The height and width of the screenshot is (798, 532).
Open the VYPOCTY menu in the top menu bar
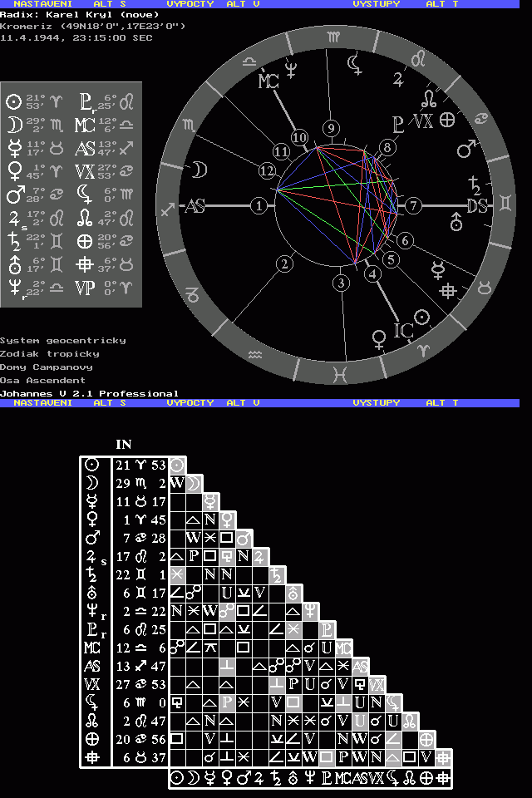(x=190, y=4)
